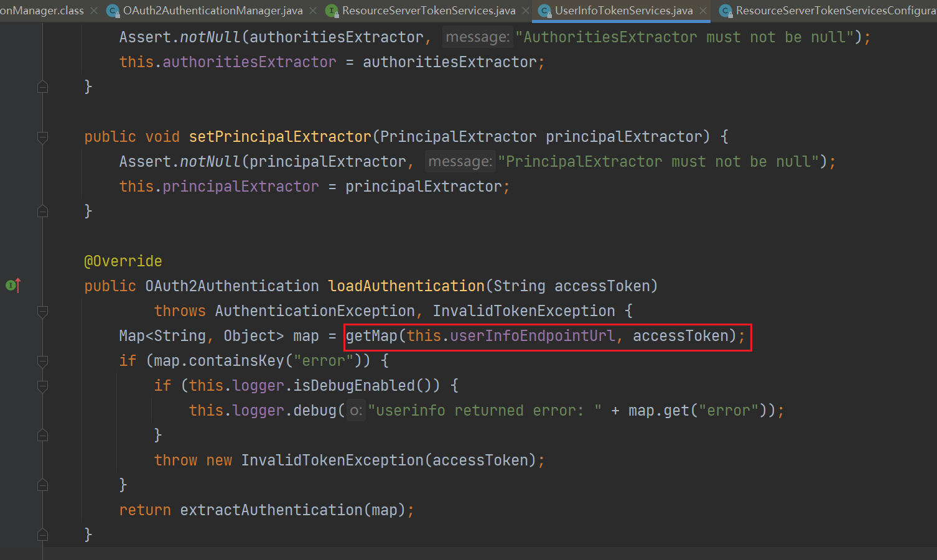Collapse the isDebugEnabled if-block fold marker

coord(42,386)
